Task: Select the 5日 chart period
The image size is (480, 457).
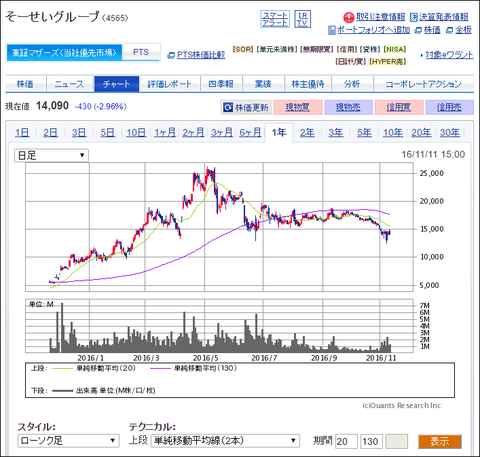Action: coord(107,133)
